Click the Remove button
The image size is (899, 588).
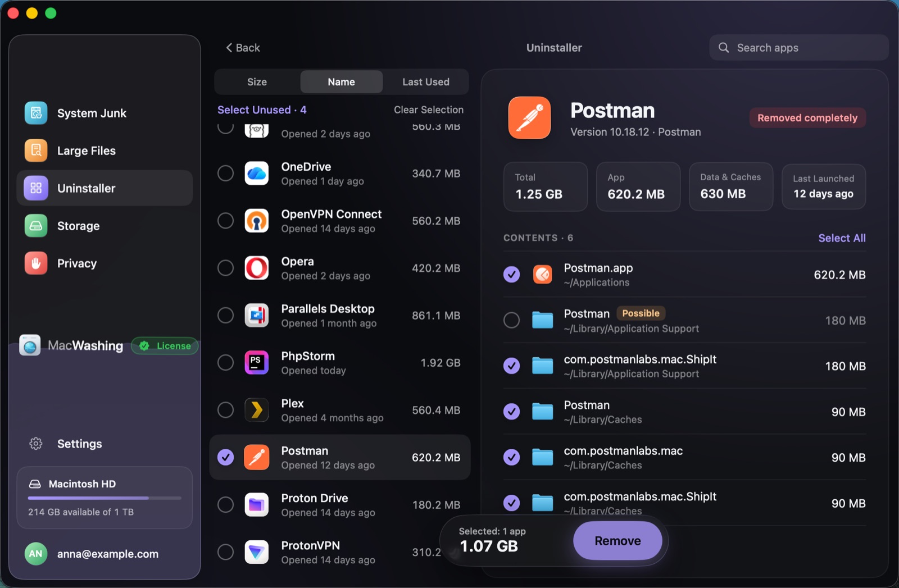[618, 541]
